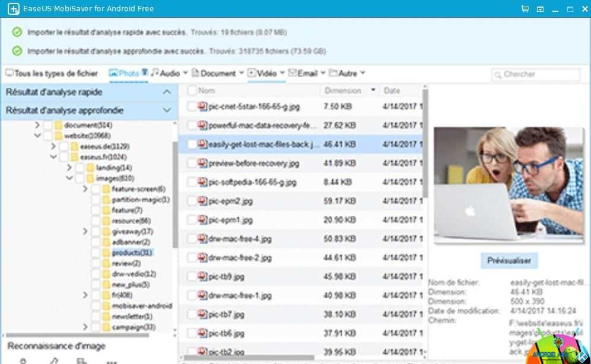Expand the easeus.de(1129) tree node
This screenshot has height=364, width=591.
tap(53, 146)
